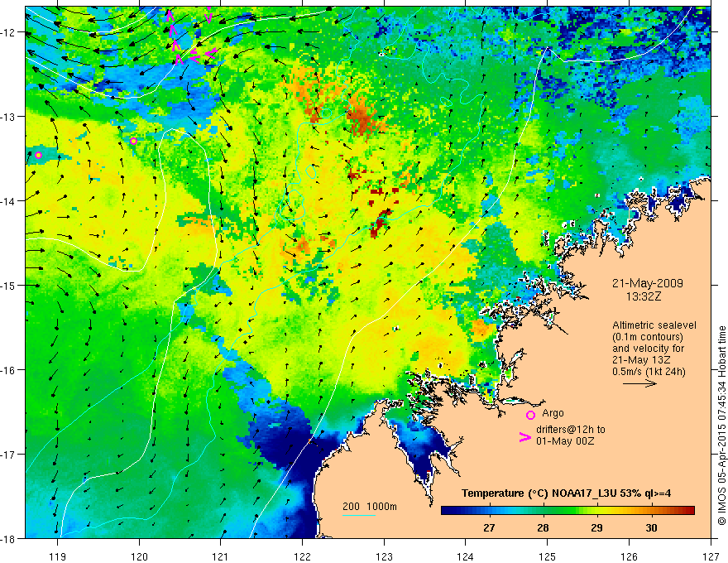
Task: Click the magenta drifter arrowhead legend symbol
Action: click(525, 436)
